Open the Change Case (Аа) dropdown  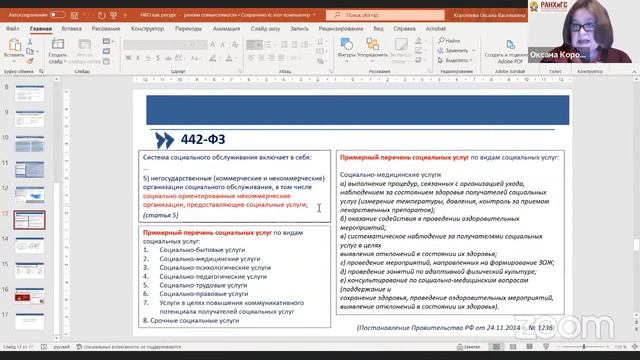coord(196,58)
